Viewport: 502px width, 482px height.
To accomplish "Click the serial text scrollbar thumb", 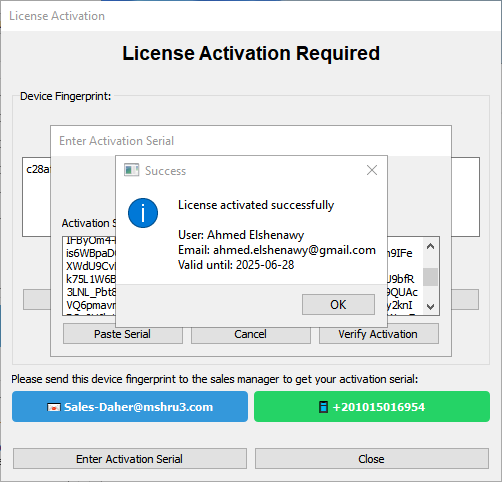I will pos(430,277).
